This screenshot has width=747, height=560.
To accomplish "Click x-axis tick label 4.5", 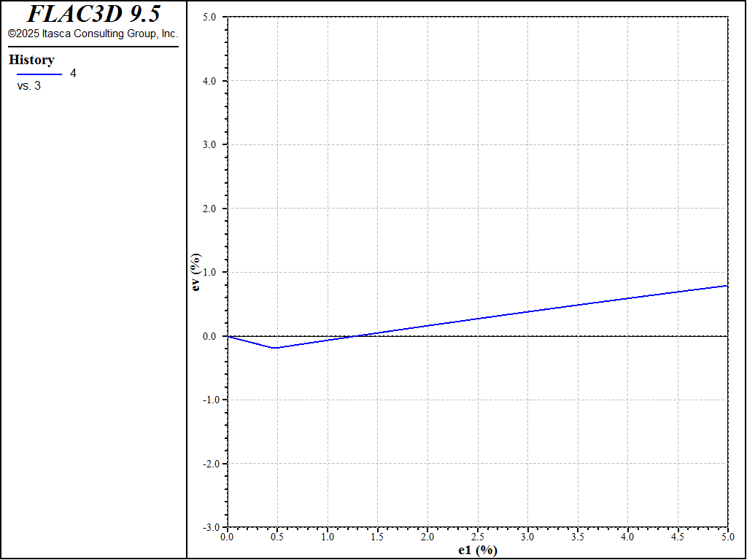I will 678,537.
